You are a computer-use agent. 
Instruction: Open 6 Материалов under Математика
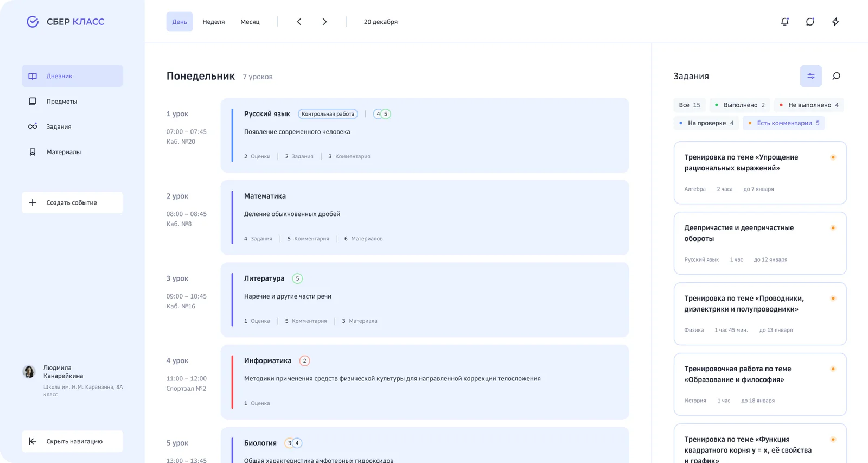click(x=363, y=239)
